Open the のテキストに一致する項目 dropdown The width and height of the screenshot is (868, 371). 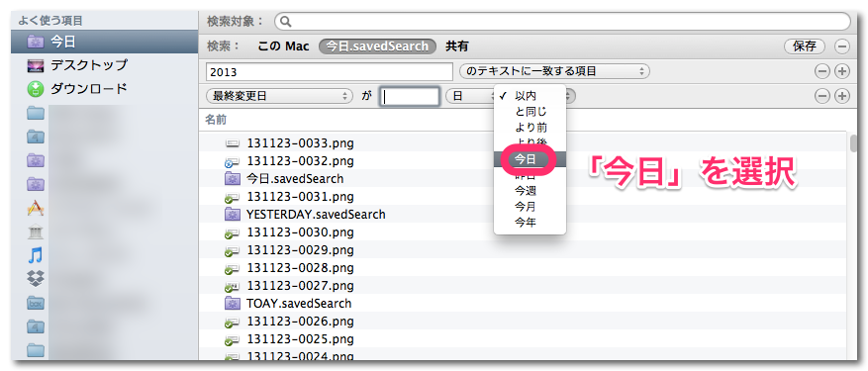554,71
